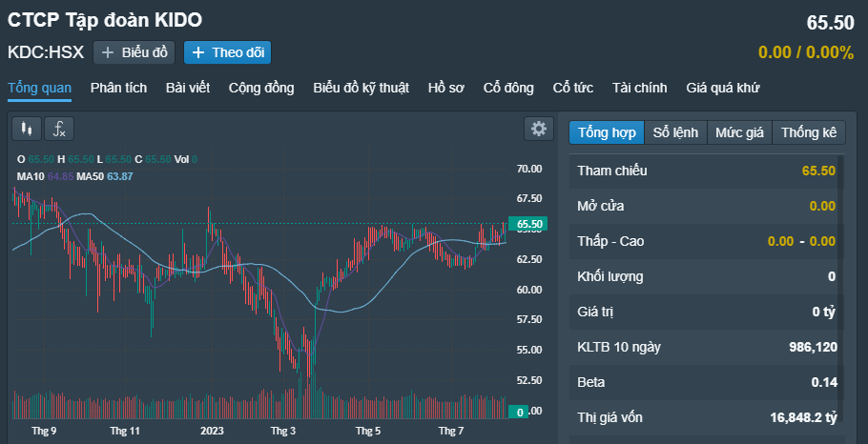Click the MA50 63.87 indicator legend
This screenshot has height=444, width=868.
coord(105,176)
